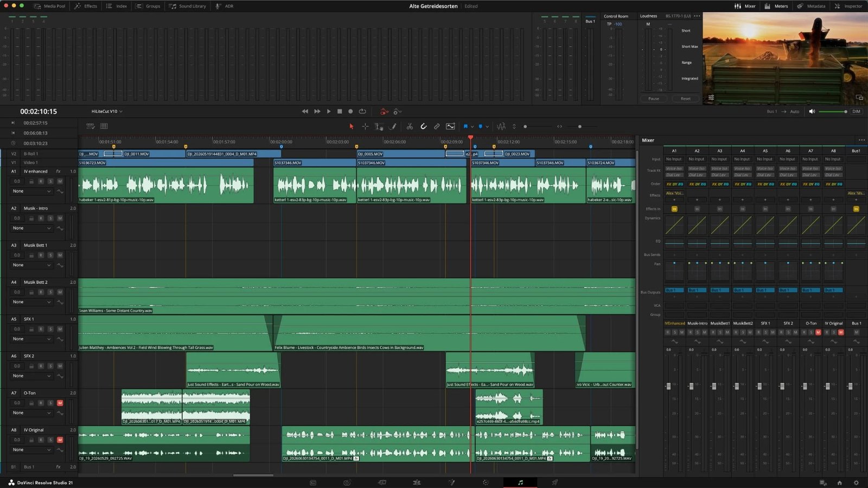868x488 pixels.
Task: Click the timecode field 00:02:10:15
Action: [39, 111]
